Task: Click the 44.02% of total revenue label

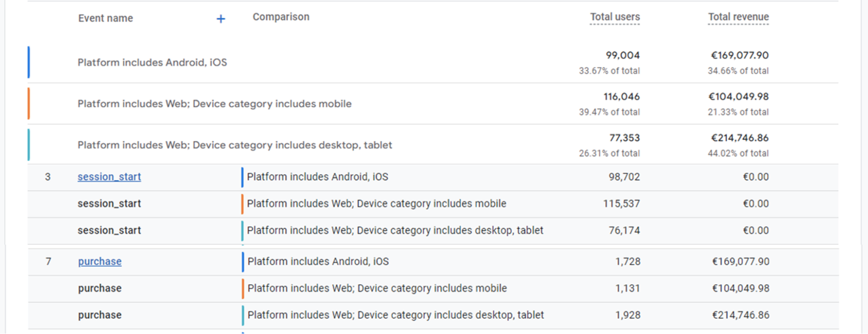Action: 738,153
